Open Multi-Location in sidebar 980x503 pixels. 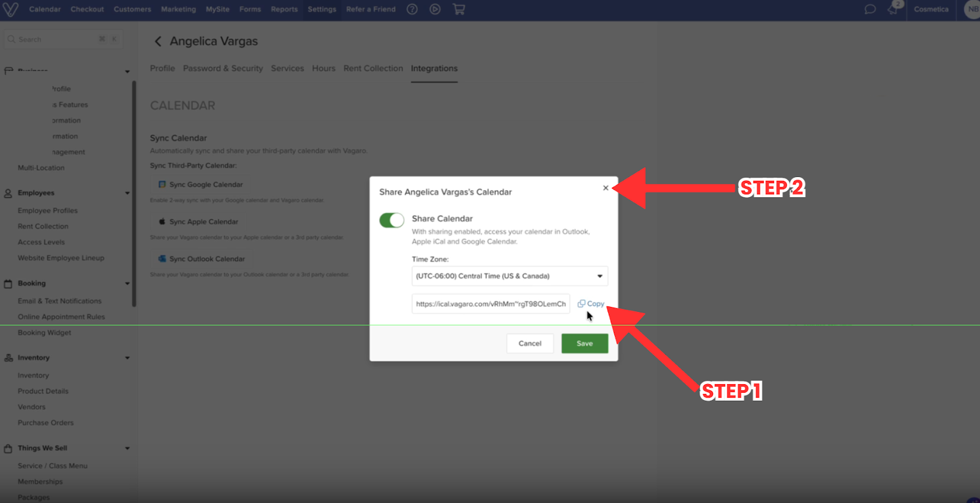coord(41,168)
